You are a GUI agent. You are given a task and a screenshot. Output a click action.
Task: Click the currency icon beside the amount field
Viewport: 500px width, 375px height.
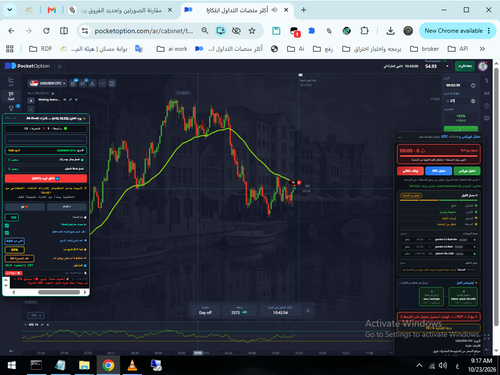pos(473,101)
